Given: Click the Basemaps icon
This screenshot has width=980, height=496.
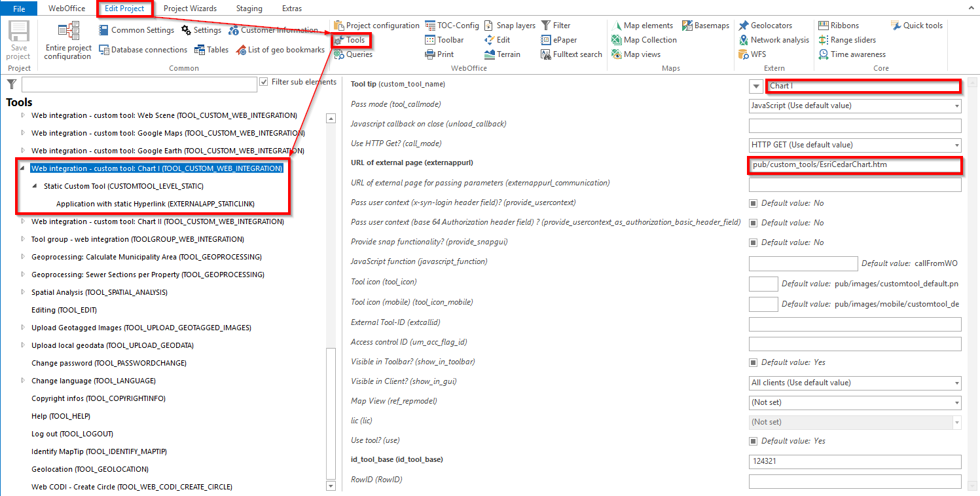Looking at the screenshot, I should (706, 25).
